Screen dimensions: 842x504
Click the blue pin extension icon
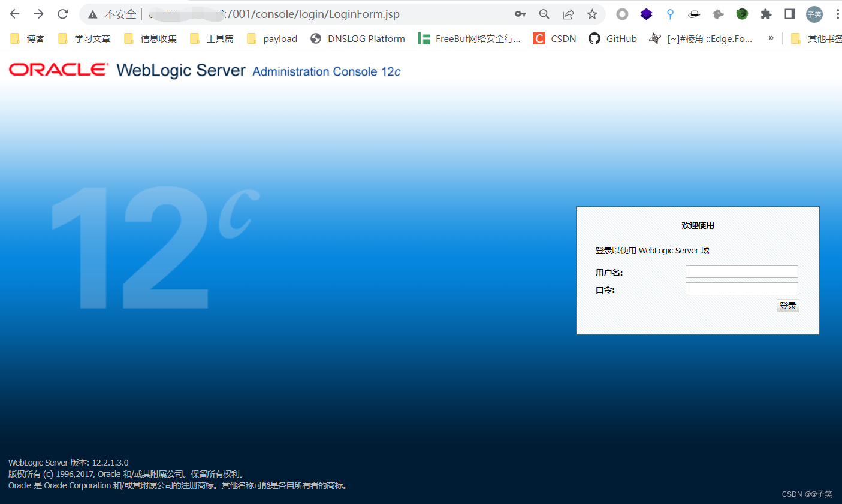(x=670, y=13)
